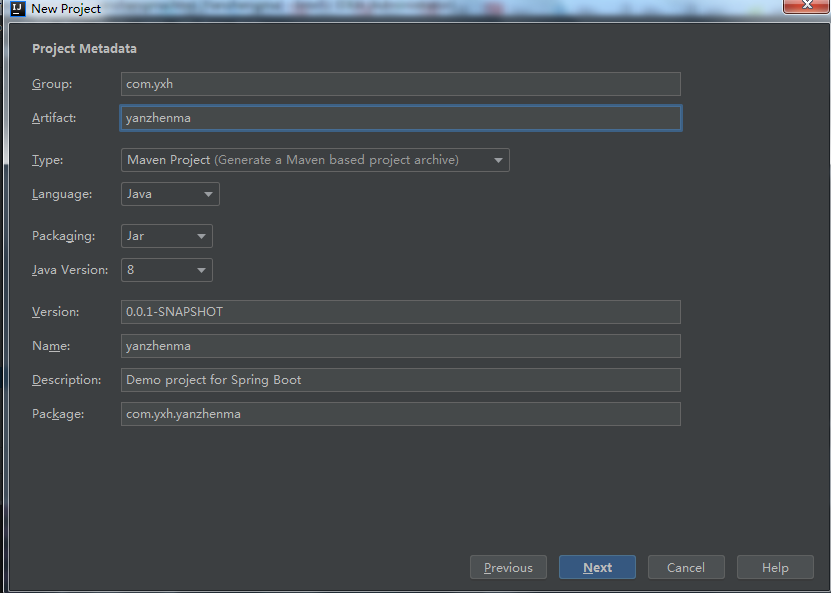
Task: Click the Package field com.yxh.yanzhenma
Action: 401,413
